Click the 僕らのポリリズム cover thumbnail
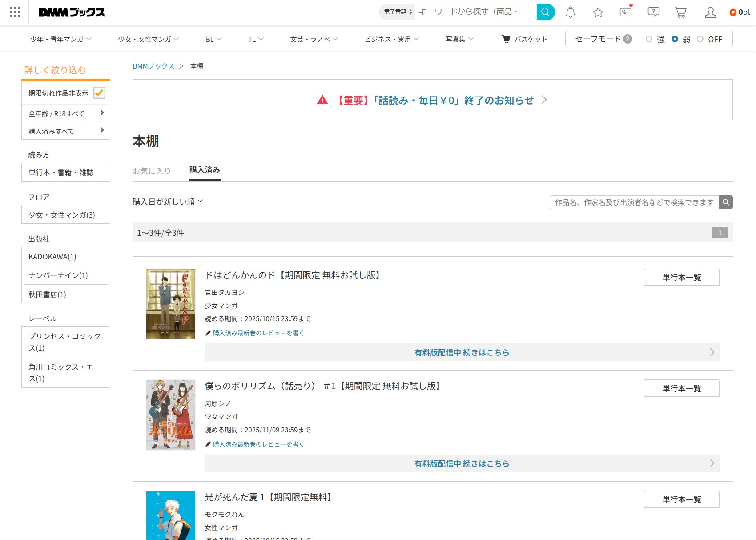This screenshot has width=756, height=540. tap(171, 415)
